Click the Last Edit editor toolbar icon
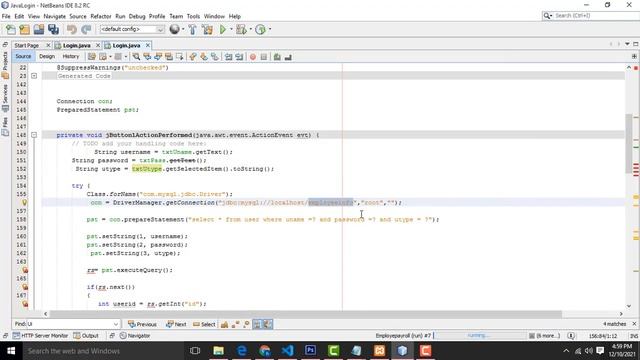This screenshot has width=640, height=360. (x=92, y=57)
